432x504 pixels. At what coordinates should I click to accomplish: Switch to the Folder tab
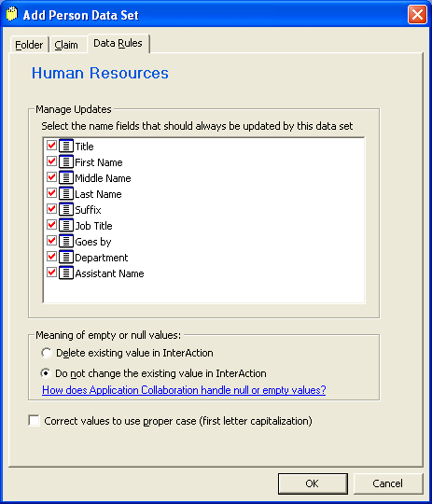point(29,45)
